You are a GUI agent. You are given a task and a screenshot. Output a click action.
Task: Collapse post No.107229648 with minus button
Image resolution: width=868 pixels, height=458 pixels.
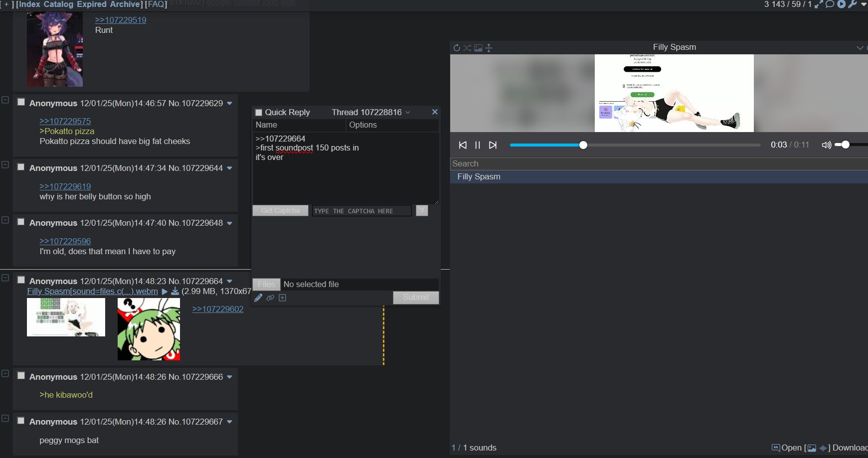(x=5, y=220)
